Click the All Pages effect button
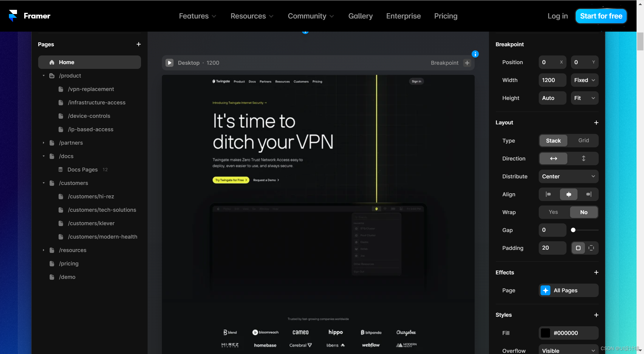The width and height of the screenshot is (644, 354). (568, 290)
